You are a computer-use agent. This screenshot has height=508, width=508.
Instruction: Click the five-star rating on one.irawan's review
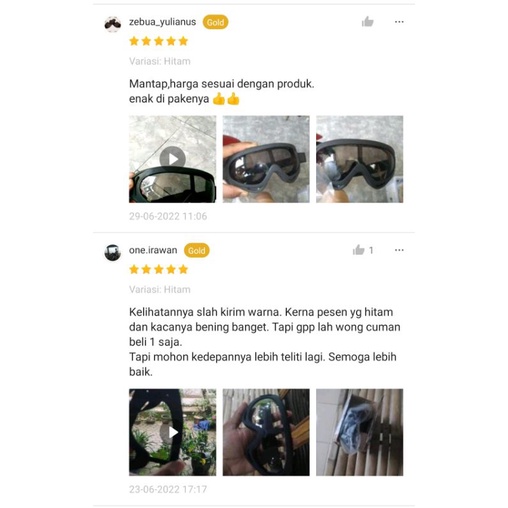[159, 269]
